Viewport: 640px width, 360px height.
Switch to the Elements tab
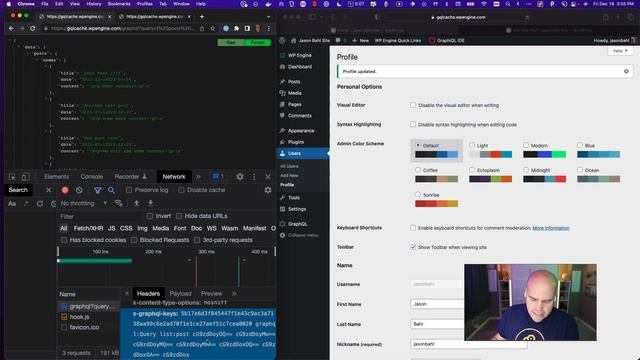click(56, 177)
